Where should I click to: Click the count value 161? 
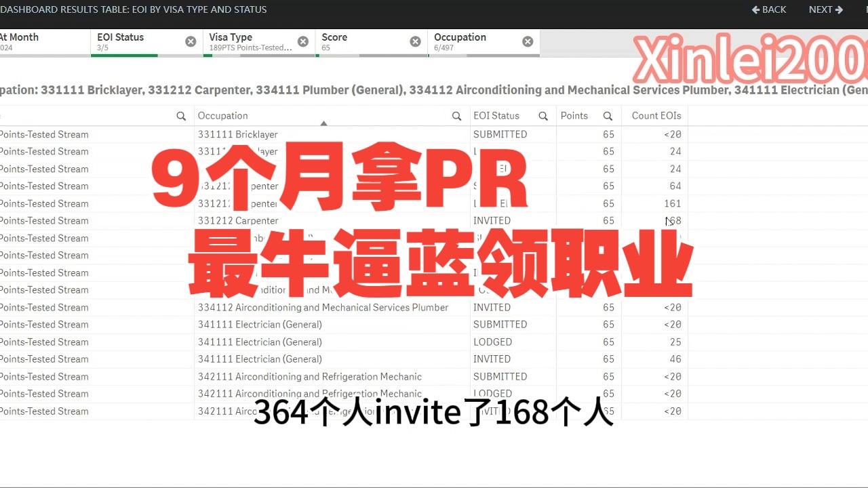[x=672, y=204]
